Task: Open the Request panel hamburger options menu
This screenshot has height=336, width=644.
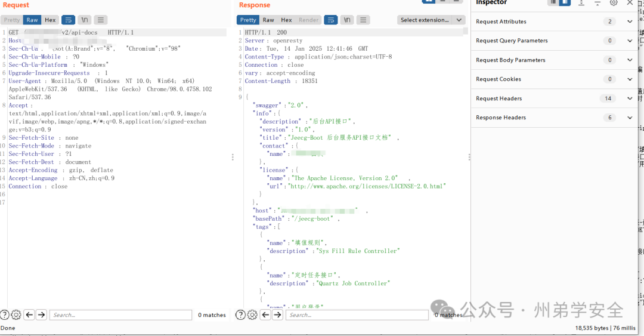Action: (101, 20)
